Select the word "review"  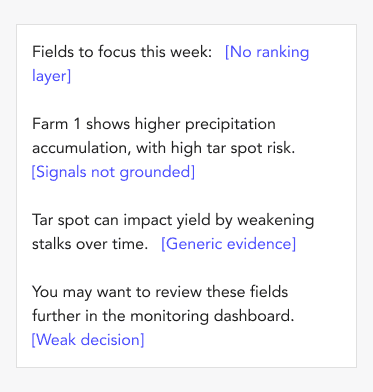click(x=178, y=292)
